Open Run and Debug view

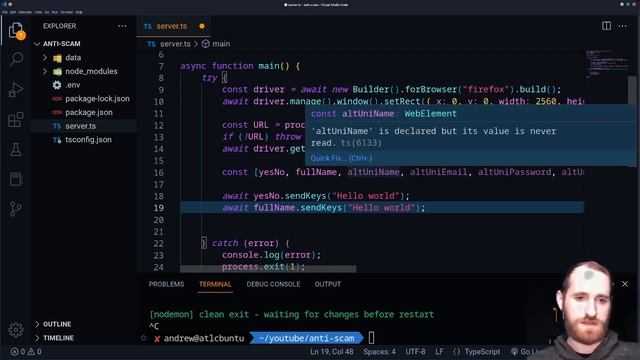click(x=16, y=89)
